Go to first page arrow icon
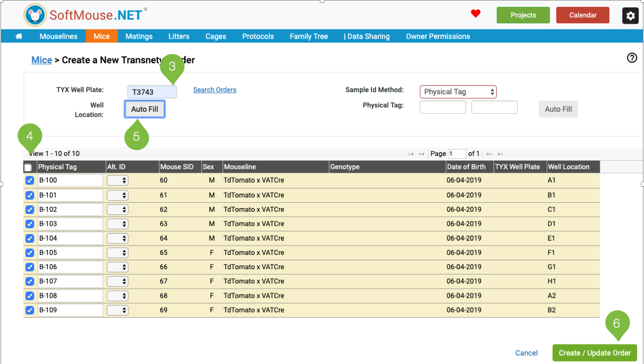 [411, 154]
